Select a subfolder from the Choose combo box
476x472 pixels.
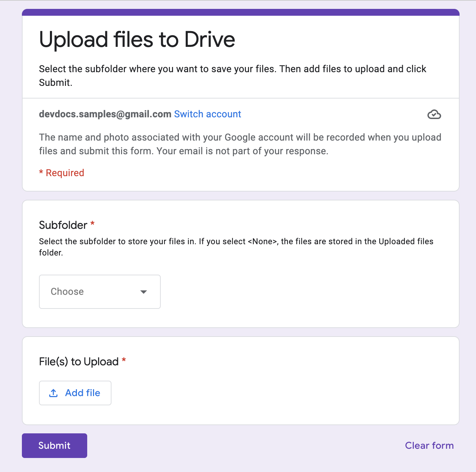[x=100, y=292]
